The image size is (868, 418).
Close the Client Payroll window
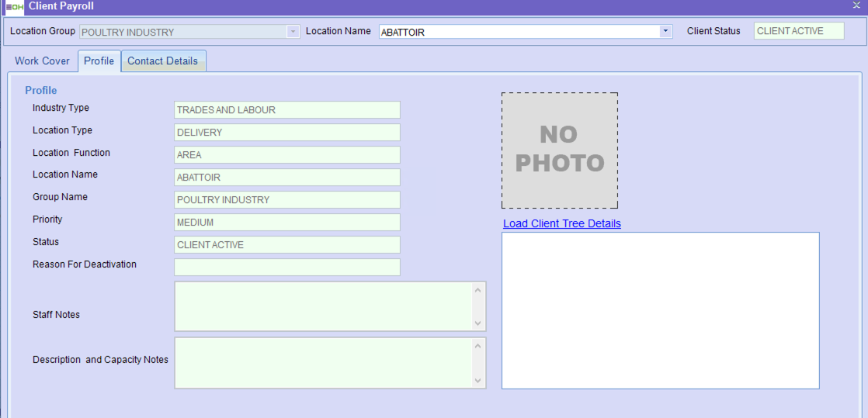point(856,5)
